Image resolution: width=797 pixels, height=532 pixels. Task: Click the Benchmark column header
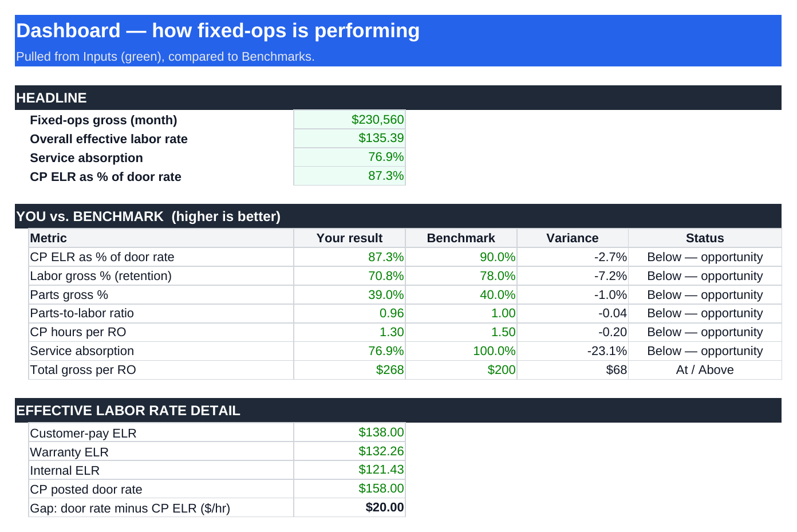461,238
